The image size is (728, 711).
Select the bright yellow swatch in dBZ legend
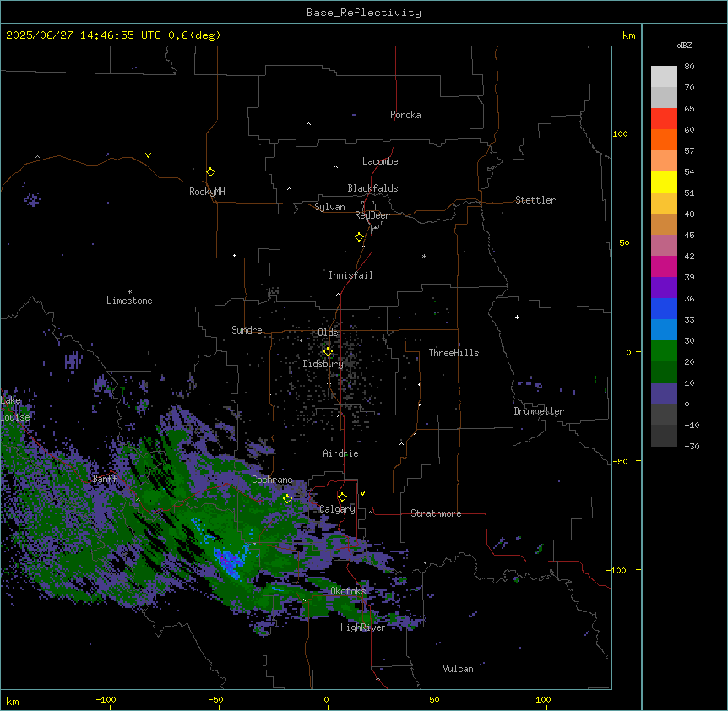[664, 182]
